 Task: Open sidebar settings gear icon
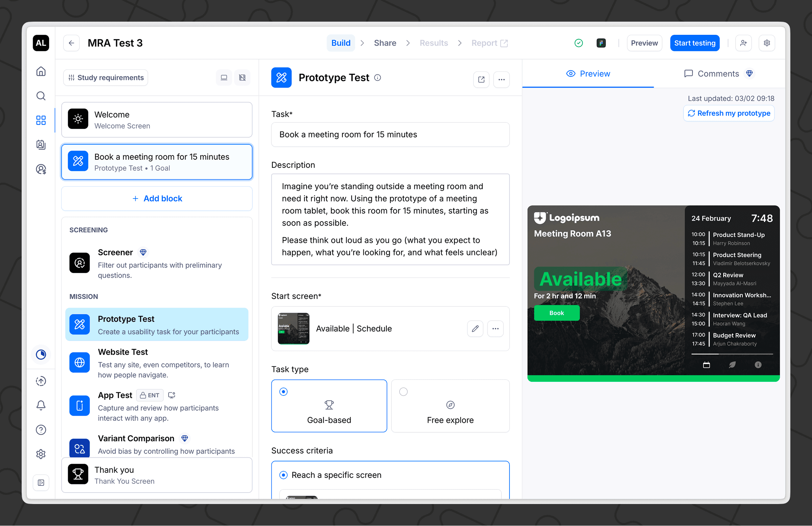(x=41, y=454)
